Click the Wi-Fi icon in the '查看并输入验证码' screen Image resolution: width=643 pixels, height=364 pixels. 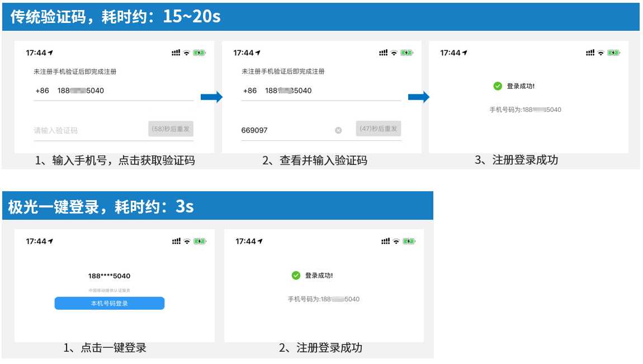[394, 53]
